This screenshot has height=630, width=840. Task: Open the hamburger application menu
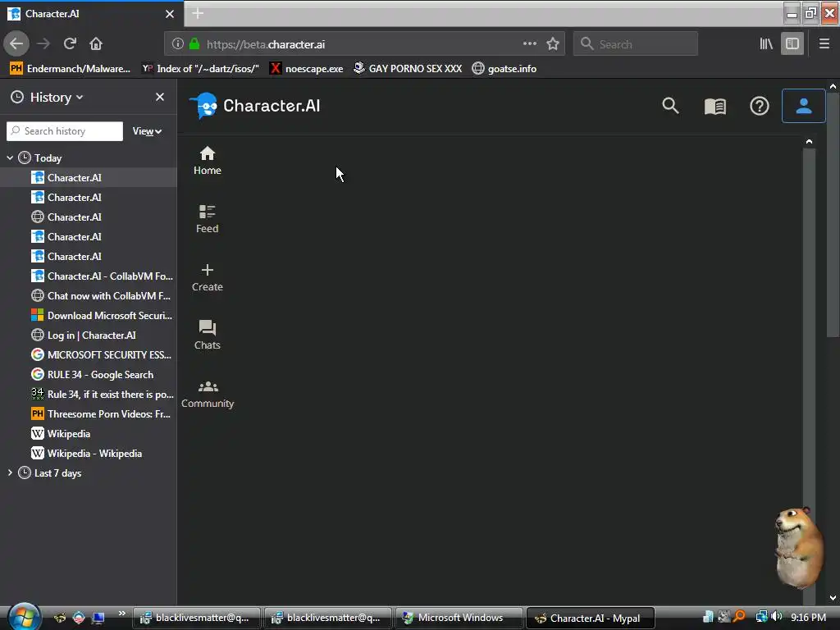tap(824, 44)
